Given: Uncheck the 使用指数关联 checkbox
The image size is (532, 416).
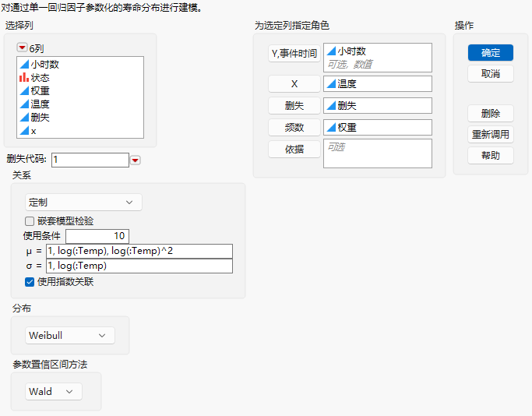Looking at the screenshot, I should [30, 282].
